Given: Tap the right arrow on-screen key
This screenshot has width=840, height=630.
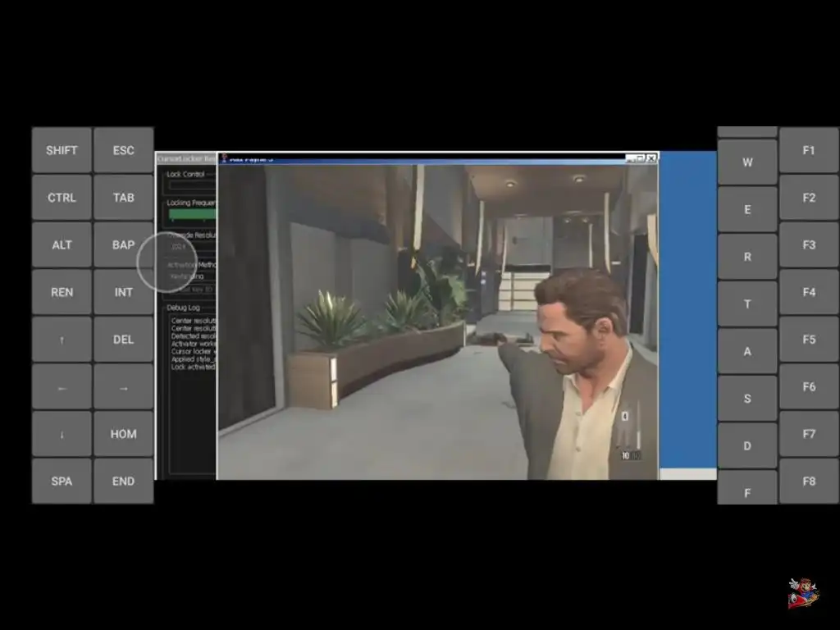Looking at the screenshot, I should point(123,387).
